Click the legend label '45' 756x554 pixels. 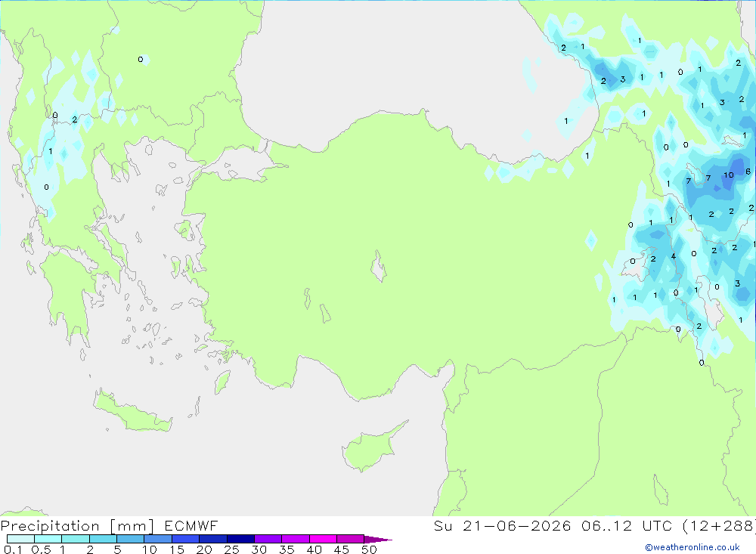[x=342, y=549]
